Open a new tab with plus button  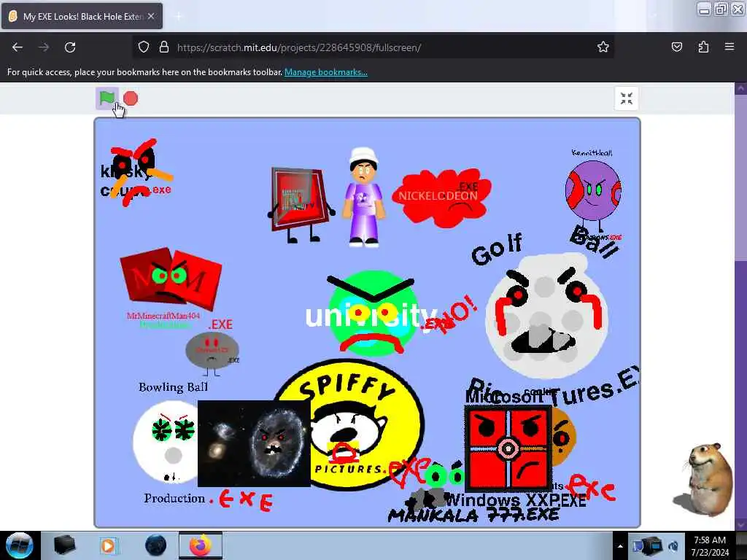[x=178, y=16]
